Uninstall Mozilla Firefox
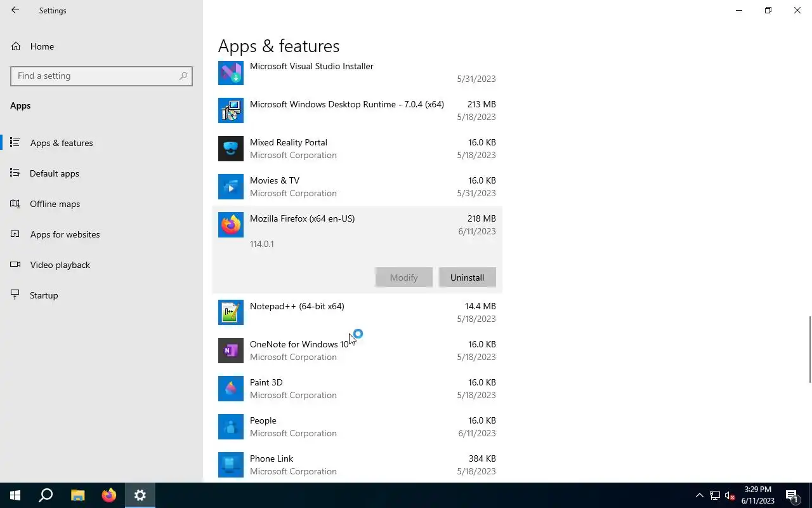The height and width of the screenshot is (508, 812). (467, 277)
